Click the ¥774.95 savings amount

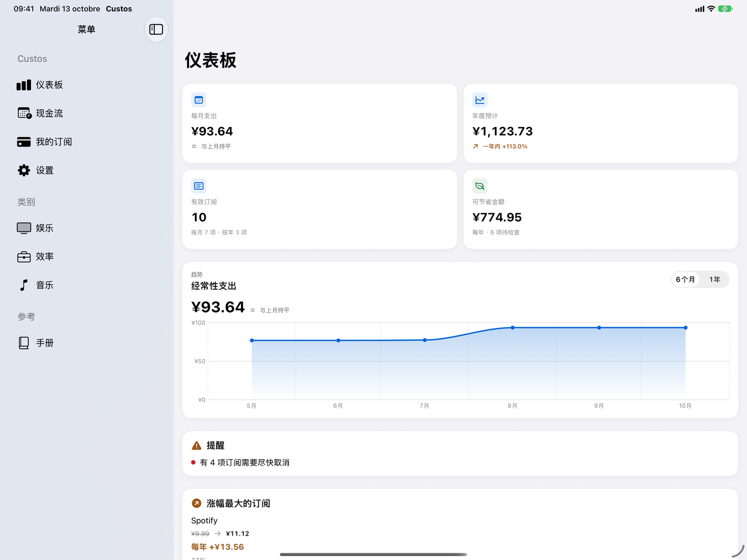497,218
